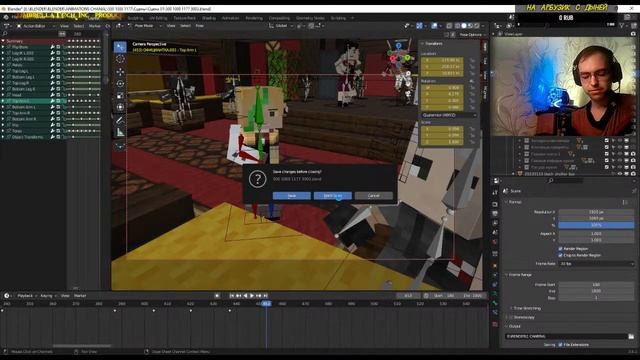640x360 pixels.
Task: Open the Quaternion rotation mode dropdown
Action: point(449,115)
